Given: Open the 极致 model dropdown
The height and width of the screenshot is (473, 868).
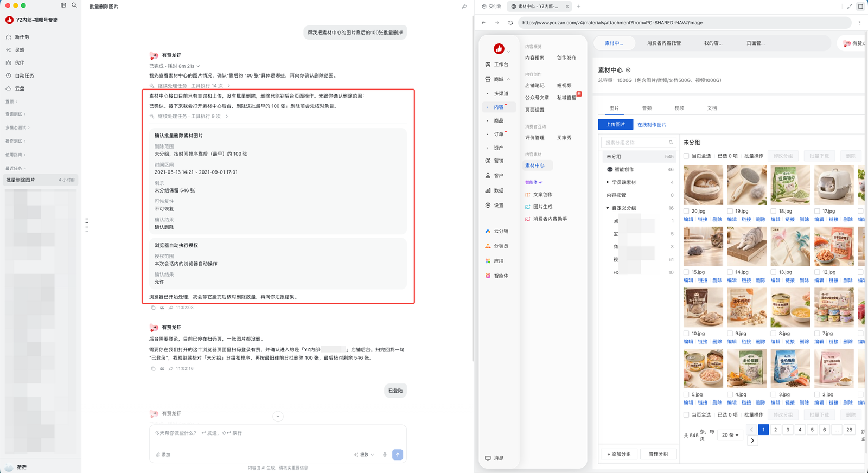Looking at the screenshot, I should tap(364, 455).
